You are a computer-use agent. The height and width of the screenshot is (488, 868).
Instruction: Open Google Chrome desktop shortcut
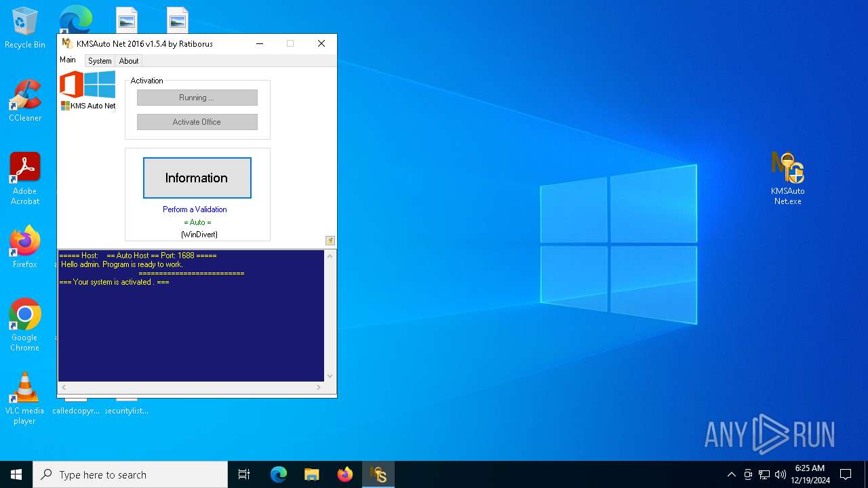click(x=25, y=325)
